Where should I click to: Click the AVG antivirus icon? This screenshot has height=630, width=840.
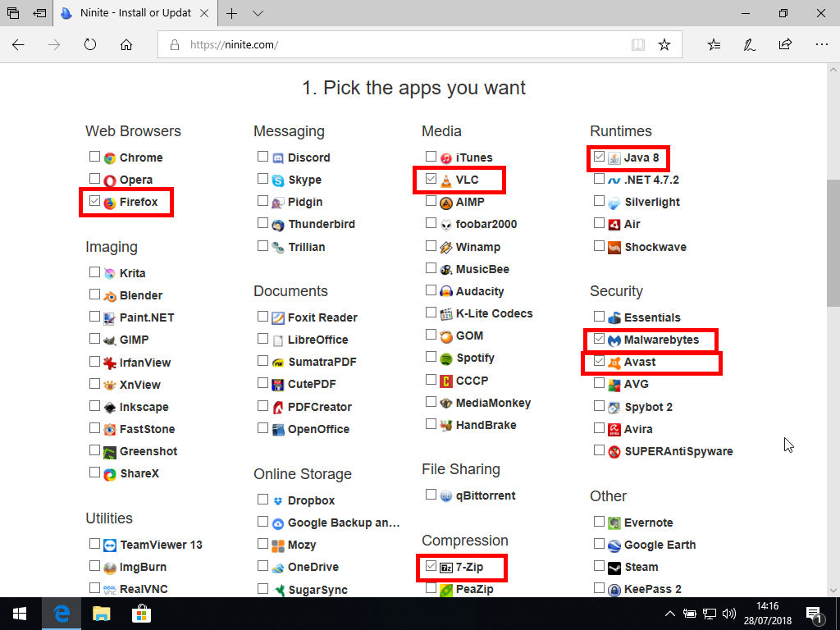point(614,385)
